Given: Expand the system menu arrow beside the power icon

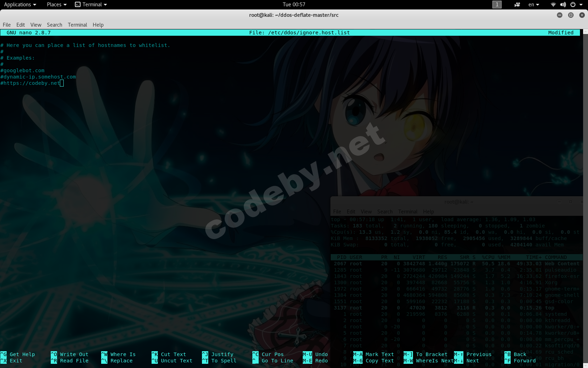Looking at the screenshot, I should (x=581, y=5).
